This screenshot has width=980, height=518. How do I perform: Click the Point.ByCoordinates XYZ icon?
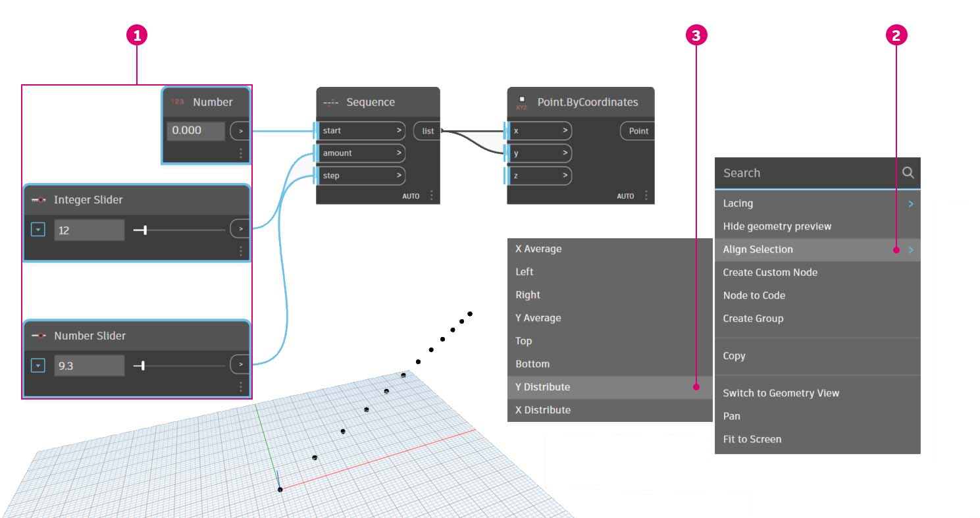pyautogui.click(x=522, y=102)
